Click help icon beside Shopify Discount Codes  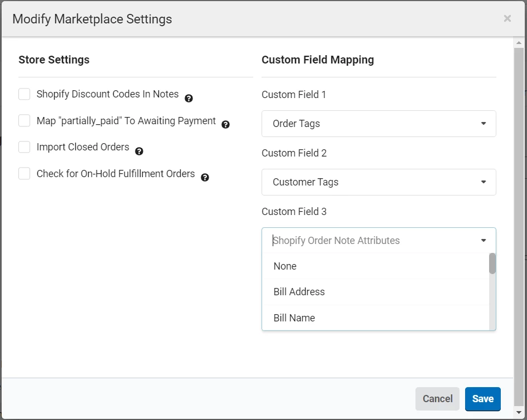(189, 99)
